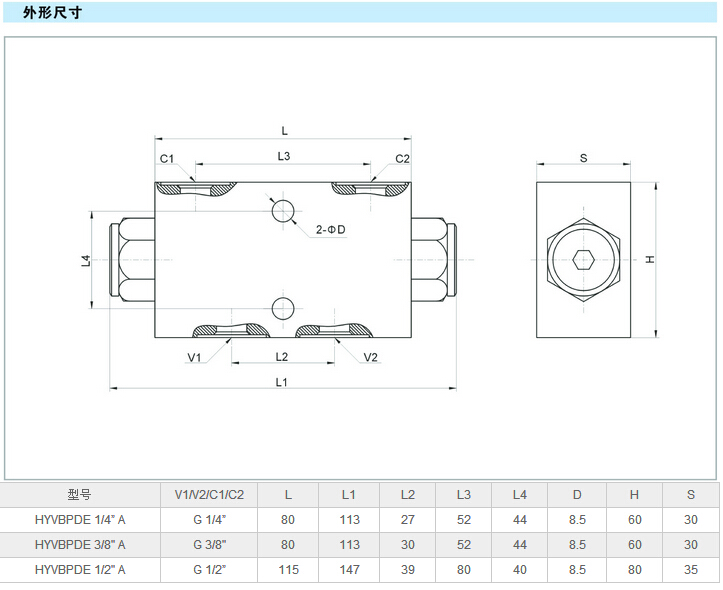Select the lower mounting hole circle in the drawing
This screenshot has height=590, width=723.
coord(283,307)
